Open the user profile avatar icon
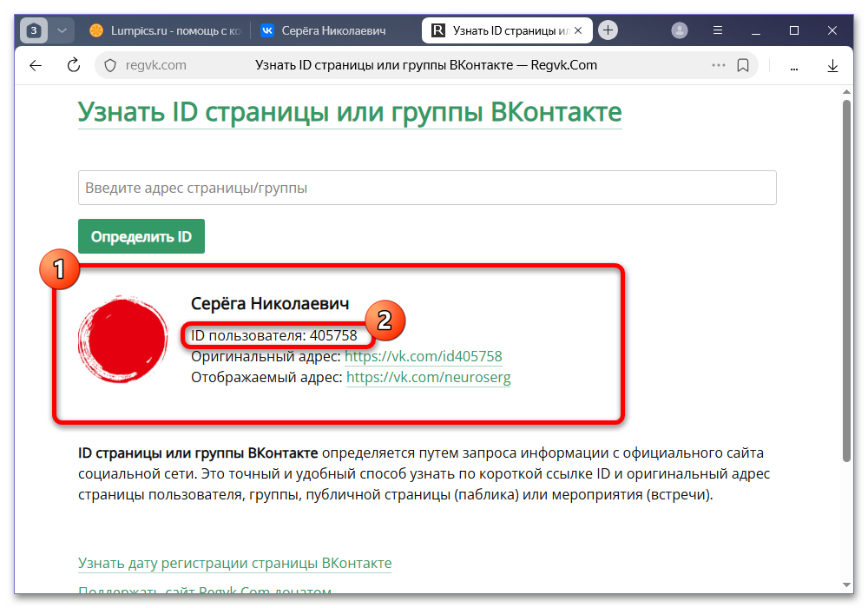 [x=680, y=30]
